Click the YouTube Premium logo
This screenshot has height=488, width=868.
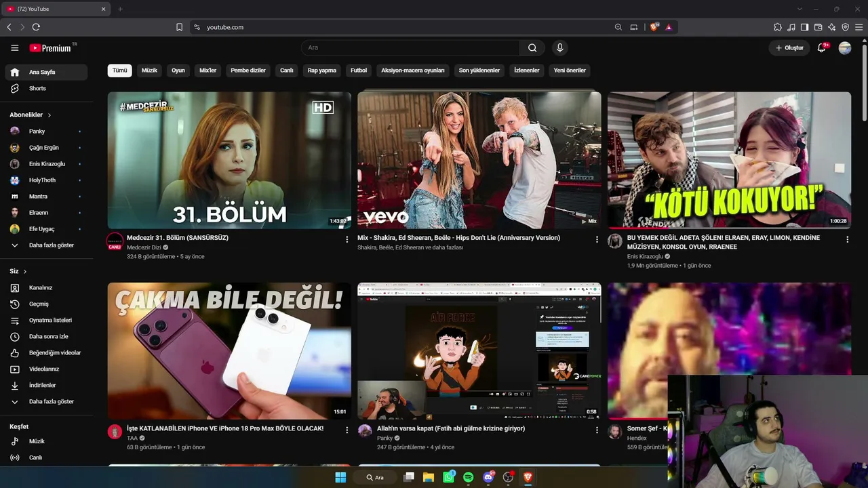[51, 47]
